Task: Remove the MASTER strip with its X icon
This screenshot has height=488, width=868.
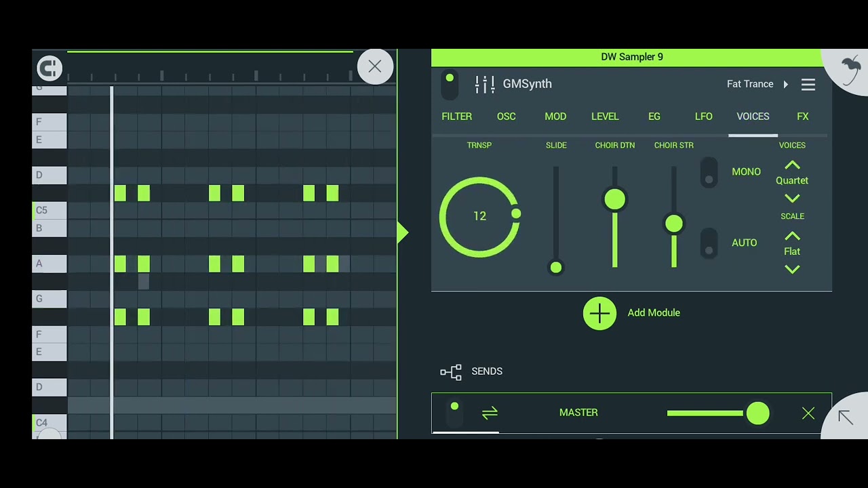Action: pyautogui.click(x=808, y=413)
